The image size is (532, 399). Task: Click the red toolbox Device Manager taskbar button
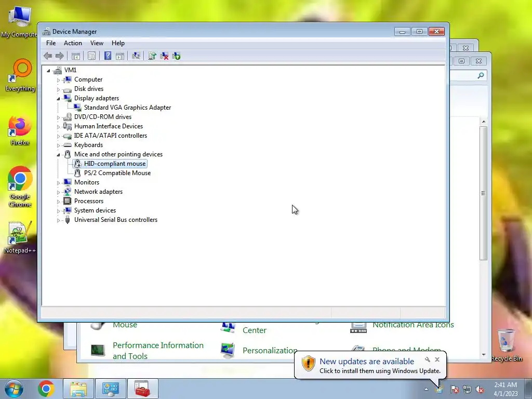point(142,389)
